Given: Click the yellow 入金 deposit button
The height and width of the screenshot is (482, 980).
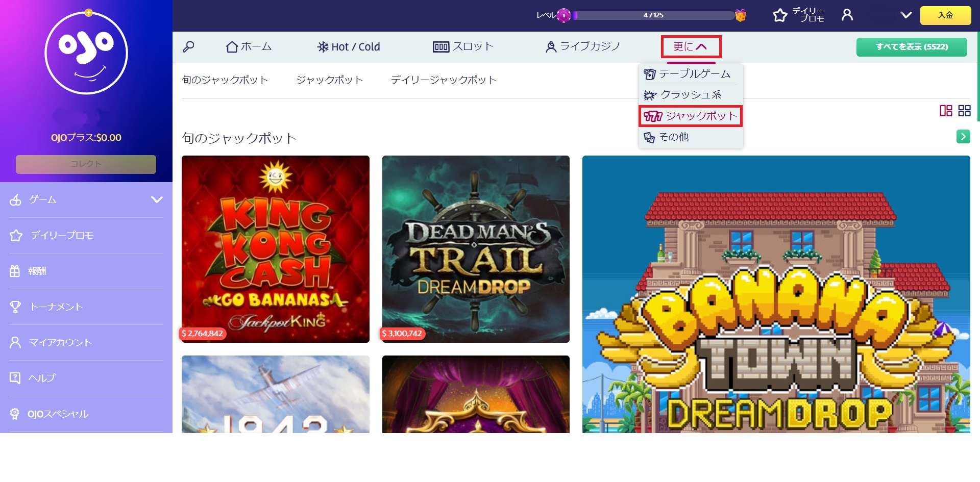Looking at the screenshot, I should point(945,15).
